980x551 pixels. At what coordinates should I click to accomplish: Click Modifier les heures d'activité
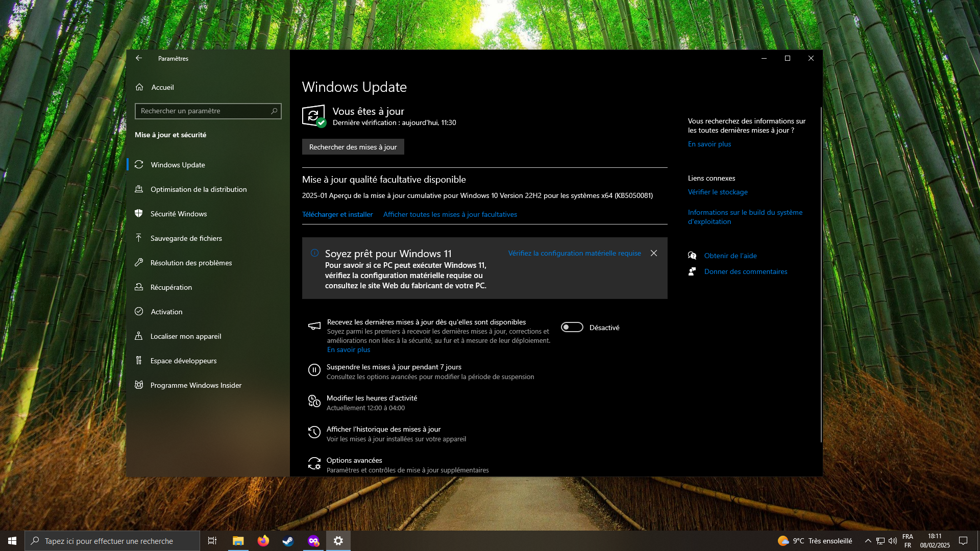(372, 398)
